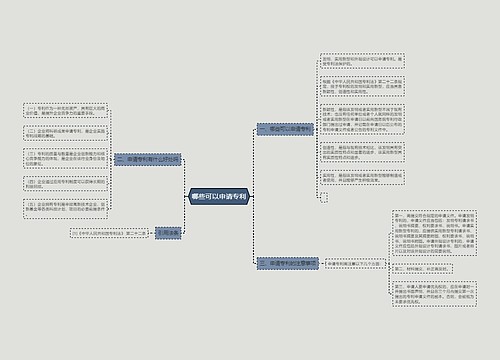Select the 引用法条 branch node
The width and height of the screenshot is (500, 360).
(168, 233)
